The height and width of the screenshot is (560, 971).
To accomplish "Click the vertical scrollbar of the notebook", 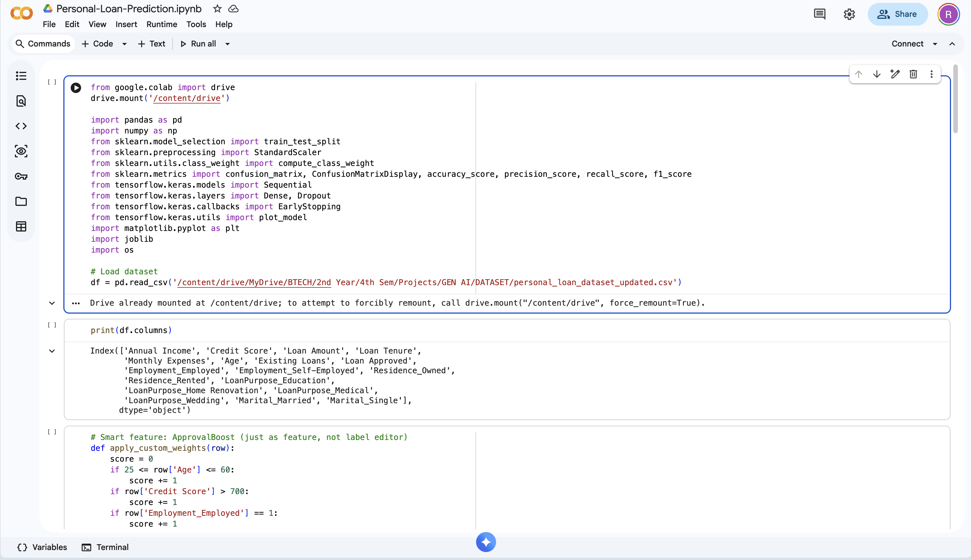I will coord(956,100).
